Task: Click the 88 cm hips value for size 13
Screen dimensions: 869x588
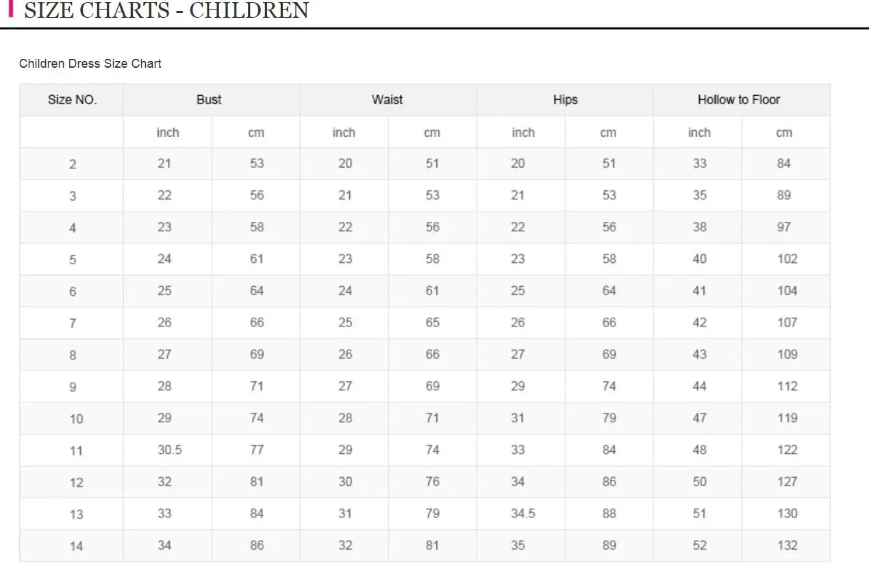Action: point(609,513)
